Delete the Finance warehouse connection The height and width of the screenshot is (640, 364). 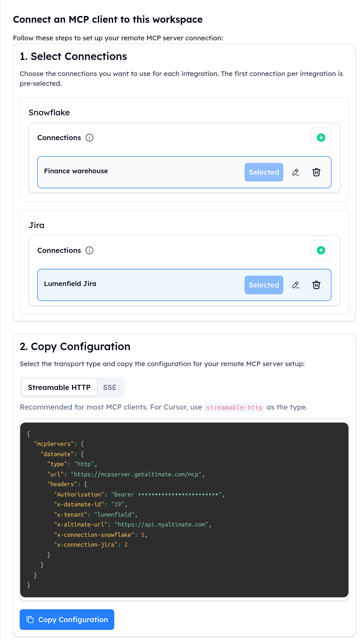coord(316,172)
